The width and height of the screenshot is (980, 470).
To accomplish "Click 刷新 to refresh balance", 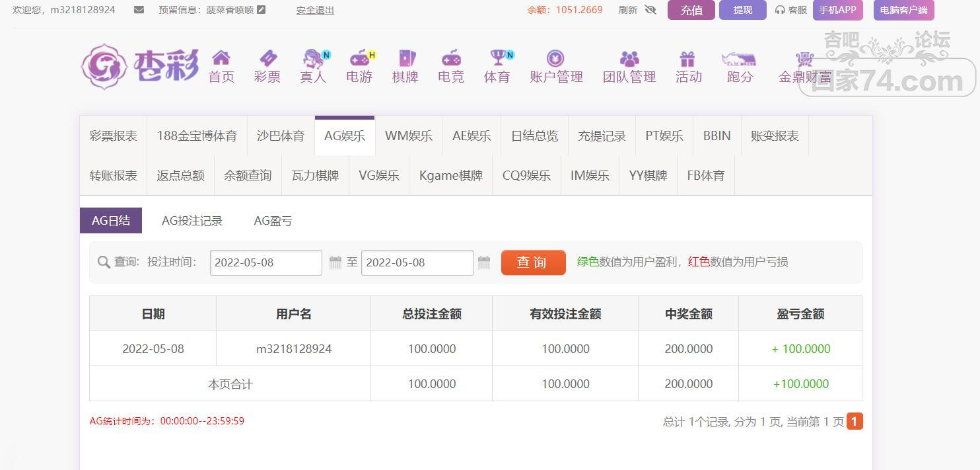I will point(628,10).
